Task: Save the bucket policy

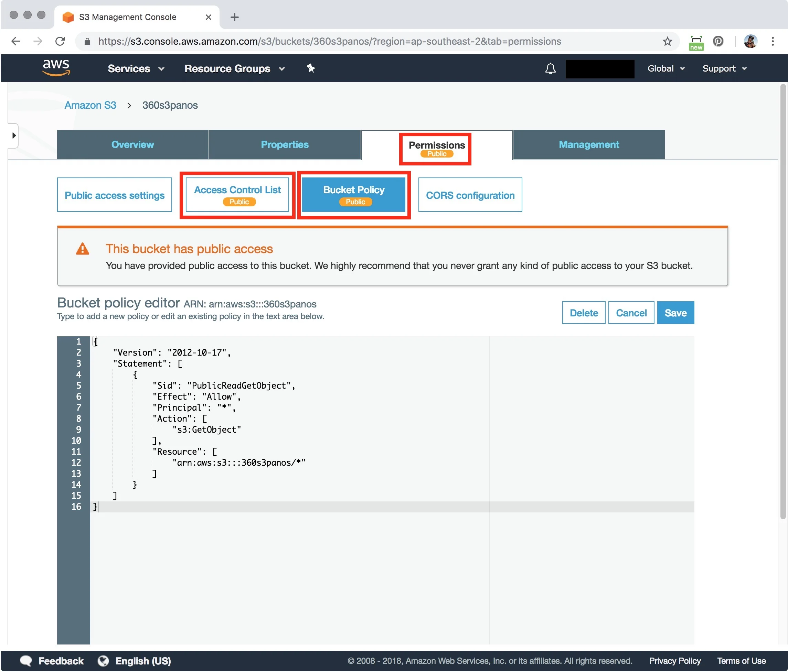Action: (675, 313)
